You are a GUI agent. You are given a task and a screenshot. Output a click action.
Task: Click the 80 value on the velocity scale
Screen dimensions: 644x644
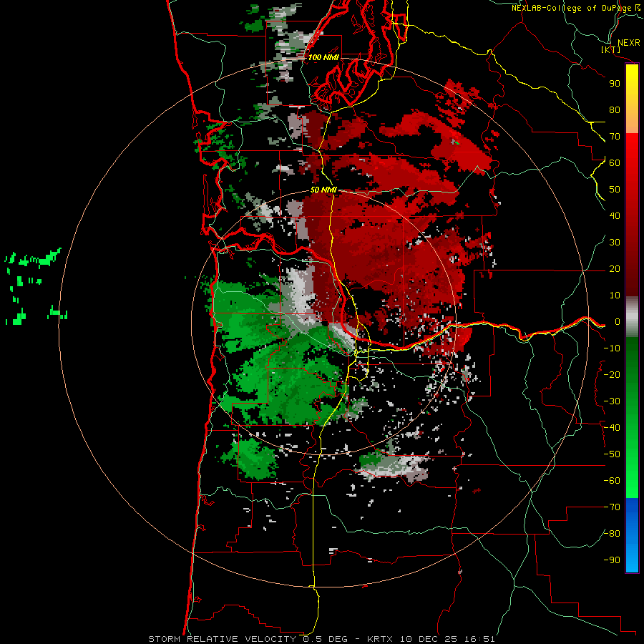click(615, 109)
